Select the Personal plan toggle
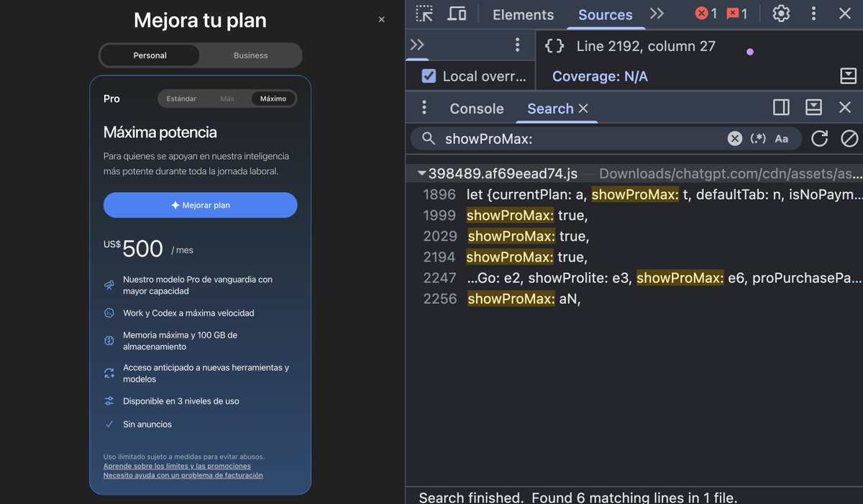The width and height of the screenshot is (863, 504). pos(150,55)
